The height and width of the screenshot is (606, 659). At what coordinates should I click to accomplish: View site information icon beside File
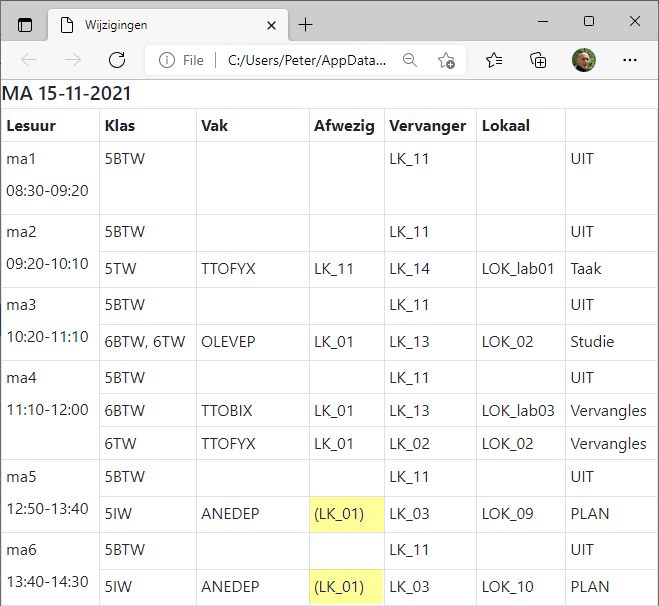coord(167,60)
